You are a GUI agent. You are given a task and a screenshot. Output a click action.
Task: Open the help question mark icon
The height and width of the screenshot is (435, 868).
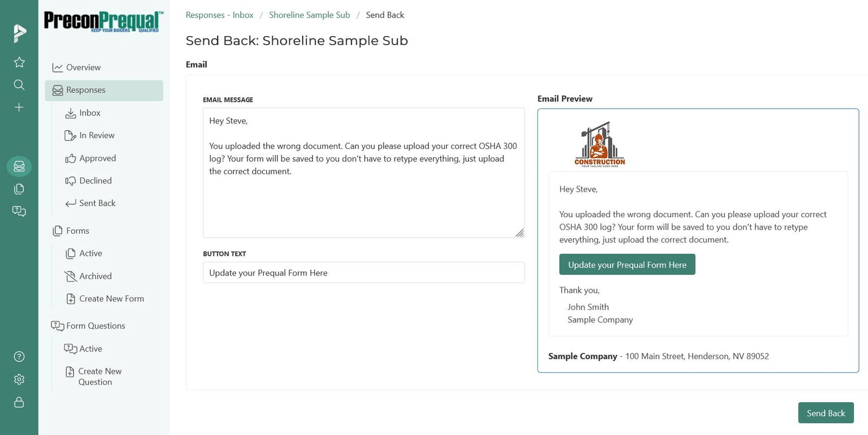pyautogui.click(x=19, y=356)
